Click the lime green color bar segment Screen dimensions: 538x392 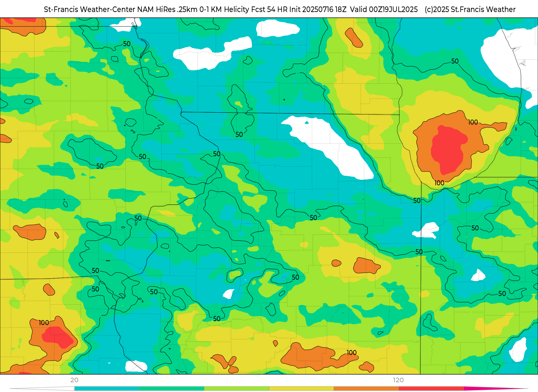(x=236, y=389)
